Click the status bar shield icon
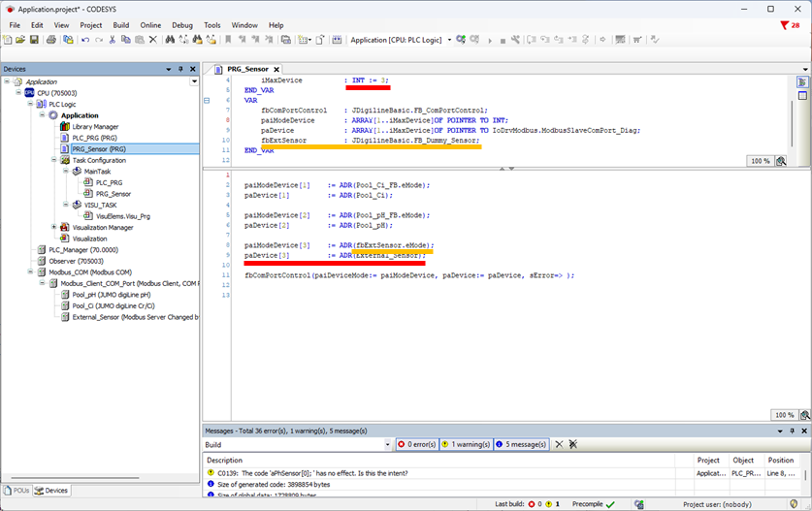The image size is (812, 511). point(794,504)
